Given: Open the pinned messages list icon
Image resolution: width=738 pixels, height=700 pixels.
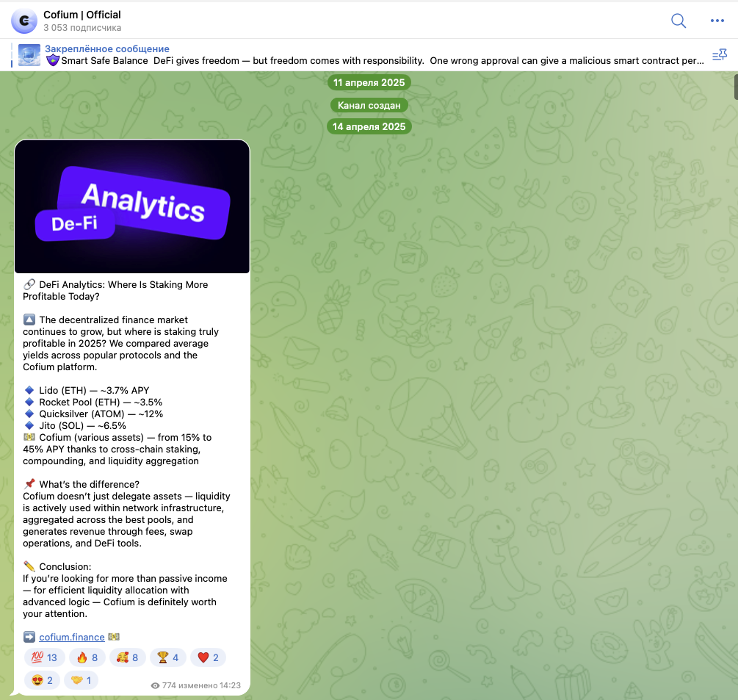Looking at the screenshot, I should [720, 54].
